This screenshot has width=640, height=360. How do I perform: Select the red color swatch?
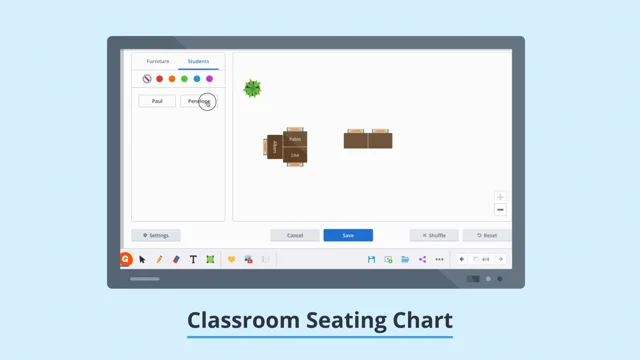click(160, 79)
